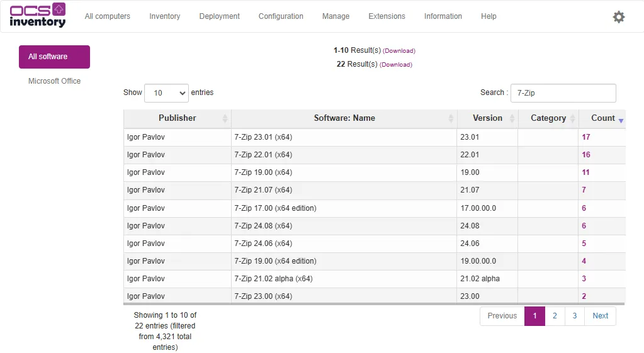Open count 6 for 7-Zip 17.00
Image resolution: width=644 pixels, height=353 pixels.
click(x=584, y=208)
